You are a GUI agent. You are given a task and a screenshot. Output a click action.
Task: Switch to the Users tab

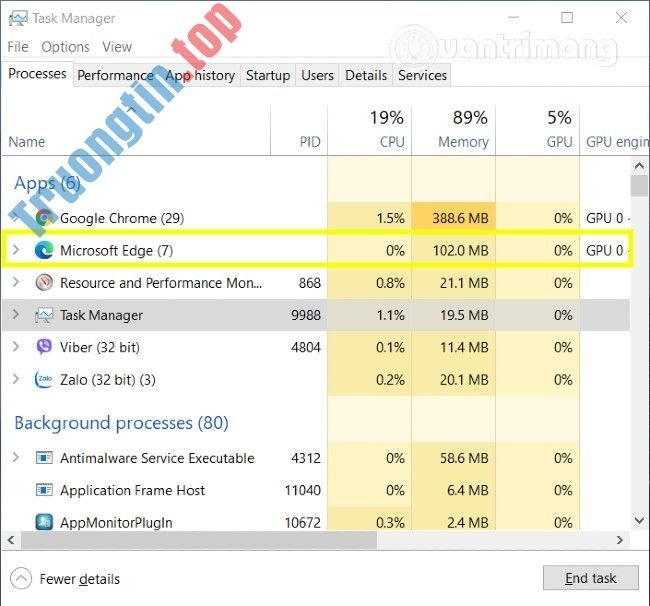coord(317,75)
